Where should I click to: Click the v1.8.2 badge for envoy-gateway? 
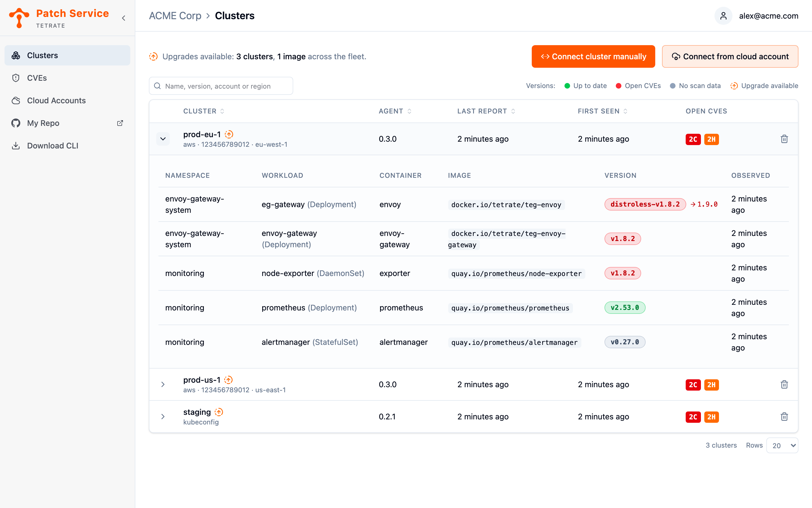pos(623,239)
